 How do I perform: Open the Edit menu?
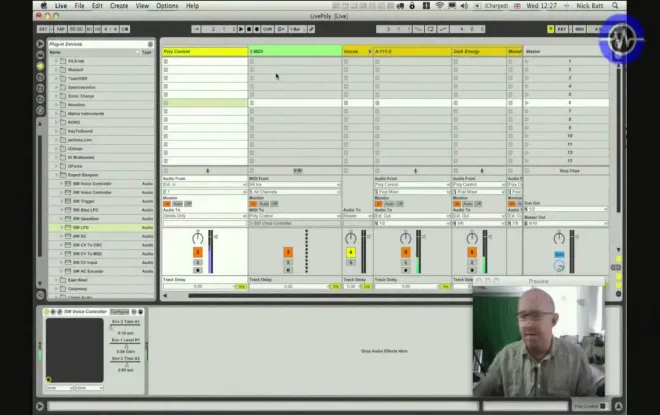[97, 6]
